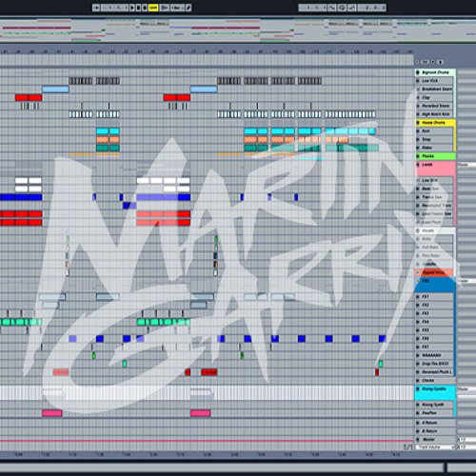Select the Rides track header
Viewport: 476px width, 476px height.
click(434, 148)
